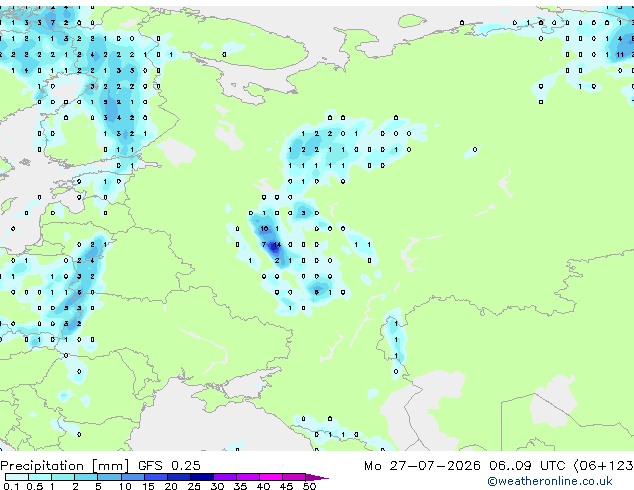Click the legend label "45"

[x=286, y=486]
